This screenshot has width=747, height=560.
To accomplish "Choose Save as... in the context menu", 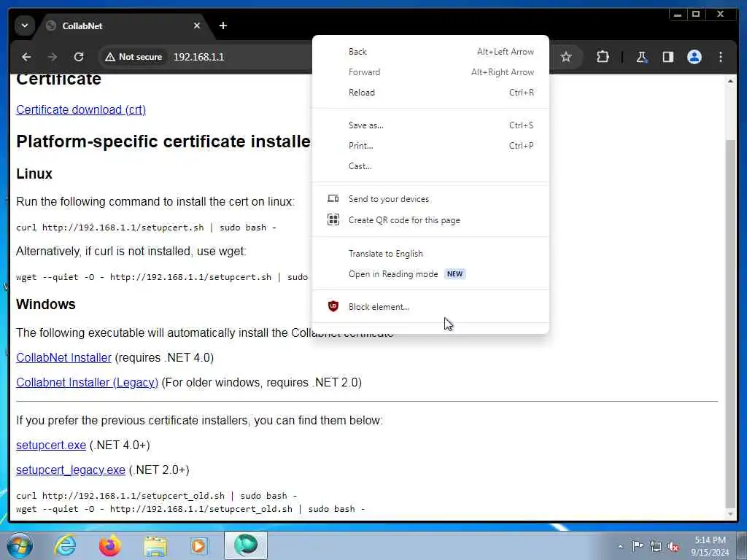I will coord(430,125).
